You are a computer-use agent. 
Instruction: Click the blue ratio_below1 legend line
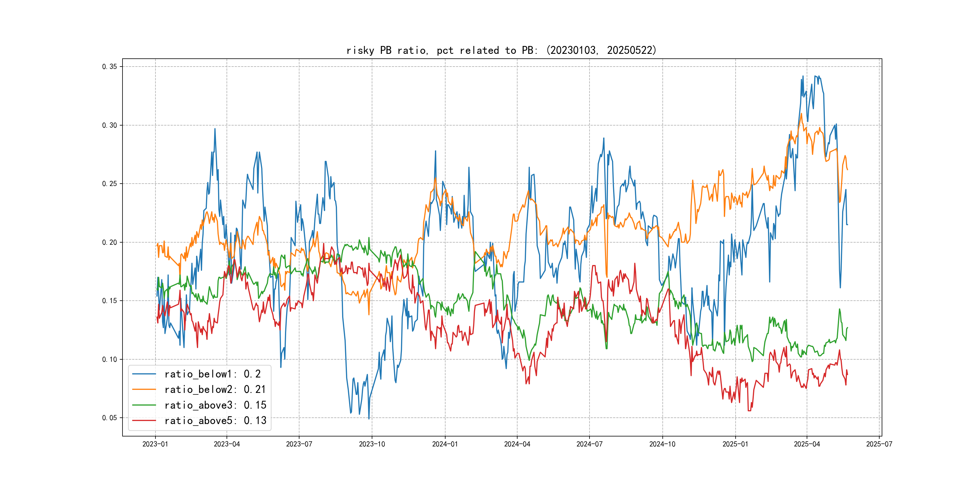pos(144,374)
